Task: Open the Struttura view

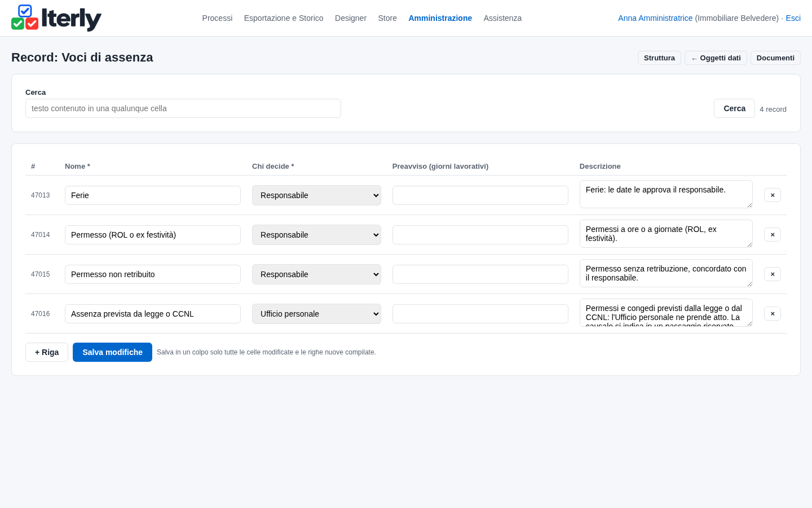Action: [x=659, y=58]
